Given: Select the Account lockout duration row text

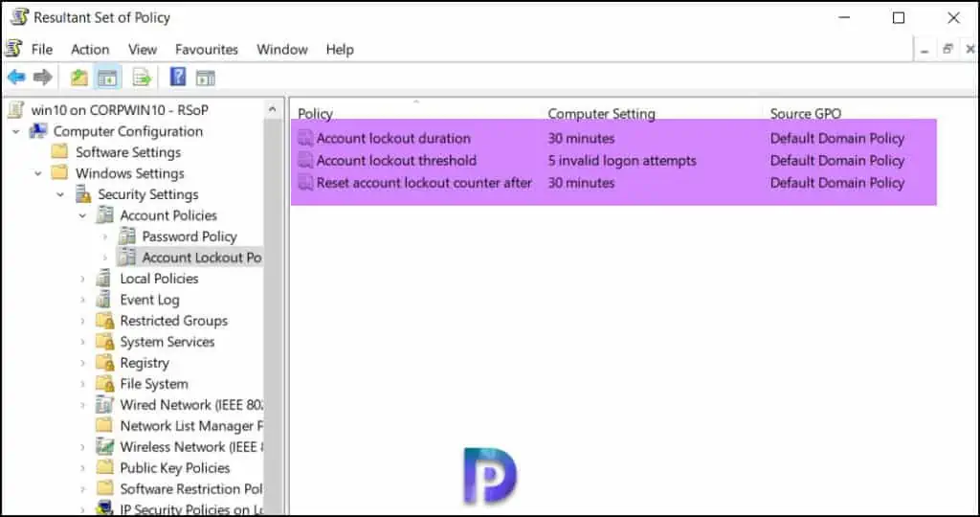Looking at the screenshot, I should (393, 138).
